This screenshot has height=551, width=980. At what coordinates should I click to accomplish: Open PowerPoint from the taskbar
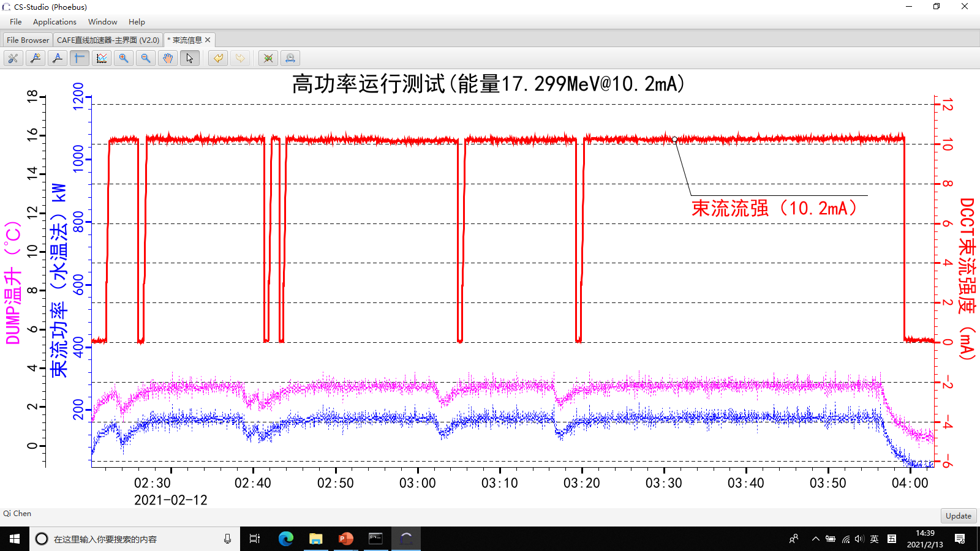pyautogui.click(x=346, y=539)
